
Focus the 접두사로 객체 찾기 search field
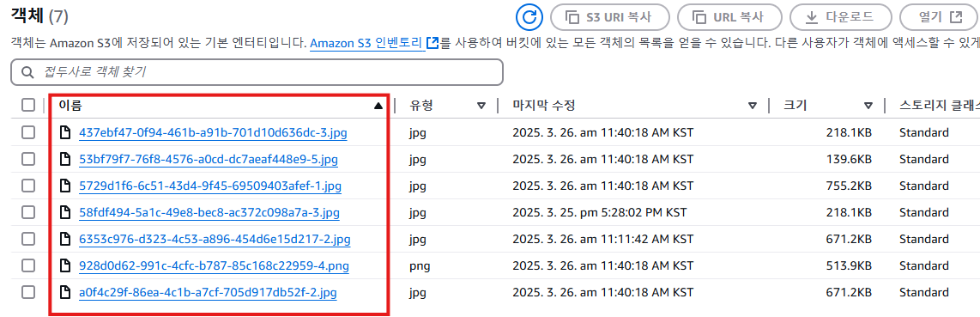click(x=257, y=72)
